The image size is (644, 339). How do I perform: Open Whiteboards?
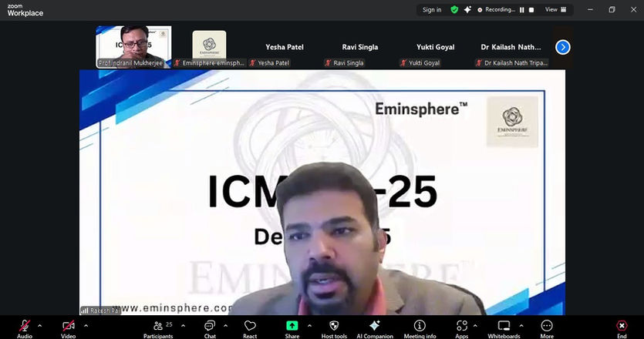504,329
